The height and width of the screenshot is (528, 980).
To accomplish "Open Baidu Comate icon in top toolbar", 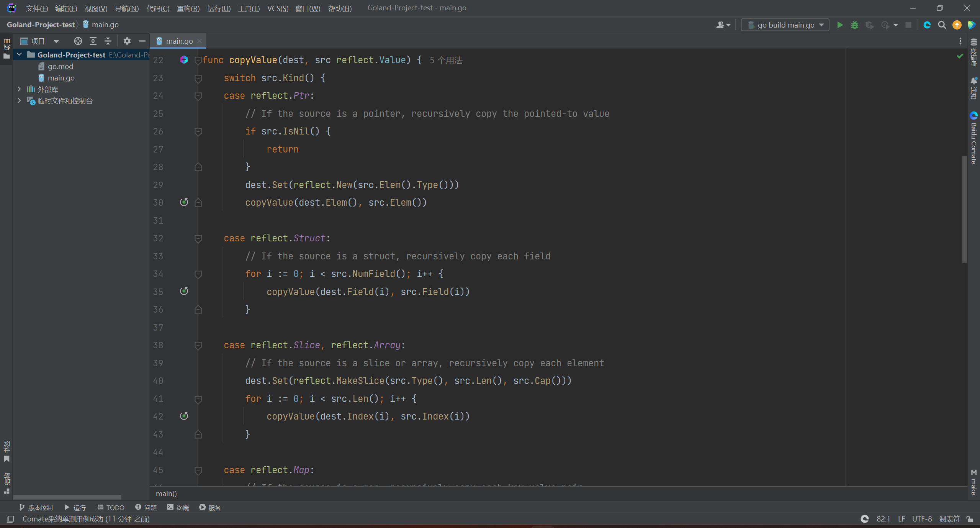I will pos(927,25).
